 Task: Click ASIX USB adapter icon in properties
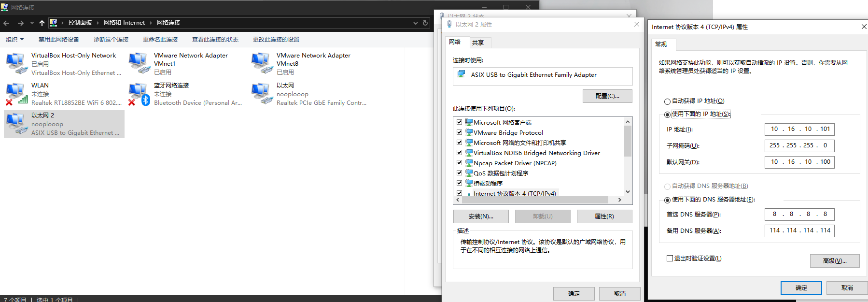click(x=462, y=74)
